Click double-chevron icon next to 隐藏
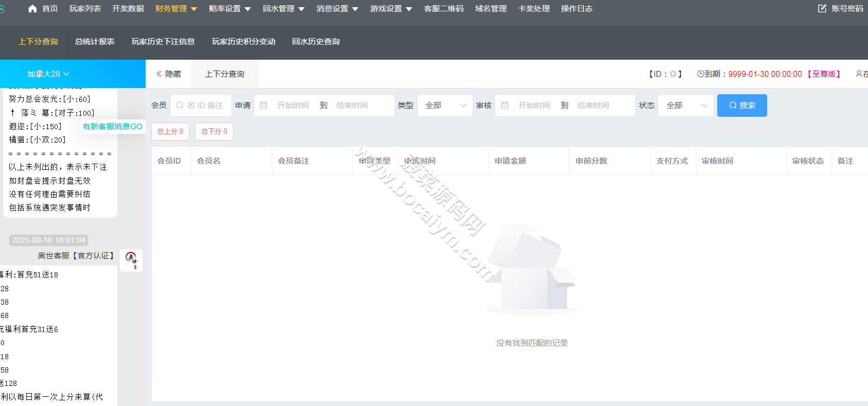The width and height of the screenshot is (868, 406). (159, 74)
